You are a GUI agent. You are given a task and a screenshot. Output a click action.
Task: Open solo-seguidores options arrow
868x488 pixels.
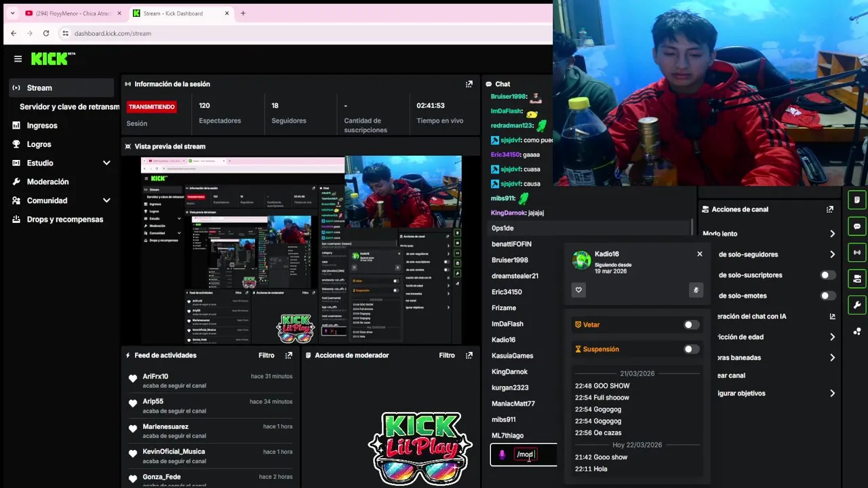[832, 254]
